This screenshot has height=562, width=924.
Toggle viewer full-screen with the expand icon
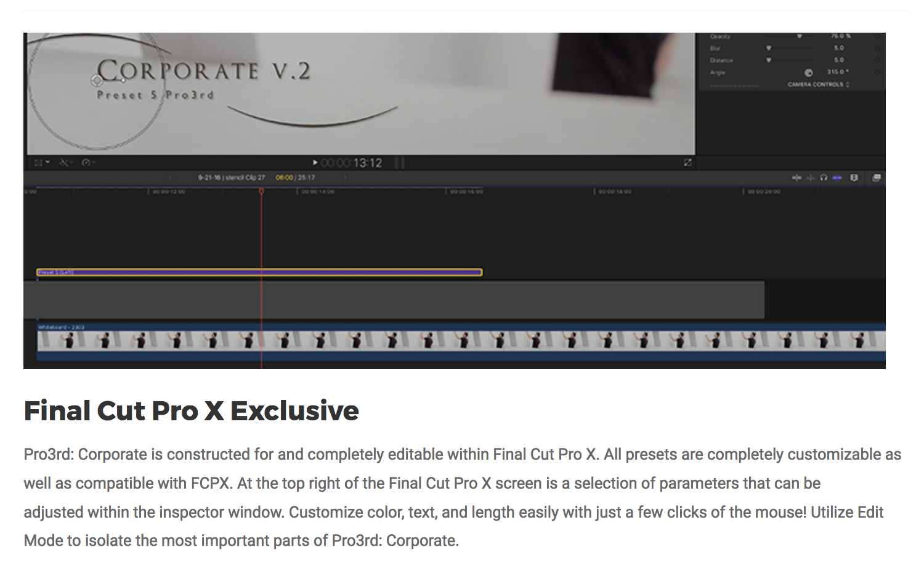tap(687, 163)
